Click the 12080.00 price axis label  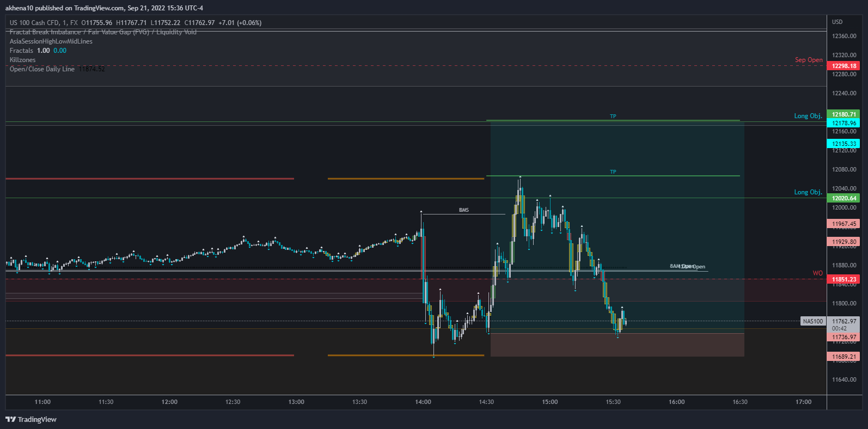pos(844,169)
